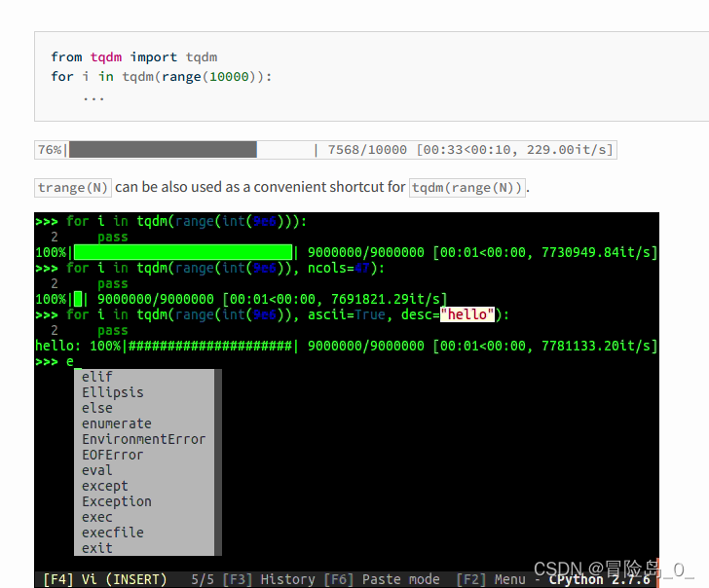
Task: Open '[F3] History' in the status bar
Action: tap(269, 579)
